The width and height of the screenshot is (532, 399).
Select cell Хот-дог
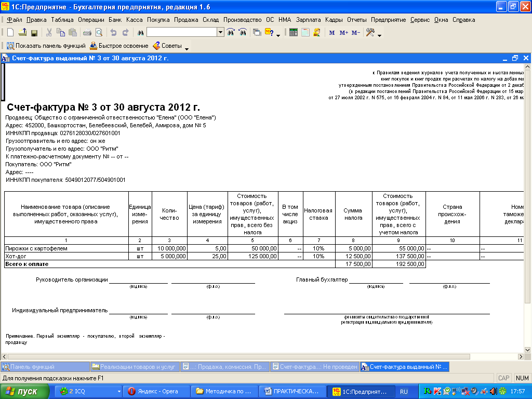[66, 256]
